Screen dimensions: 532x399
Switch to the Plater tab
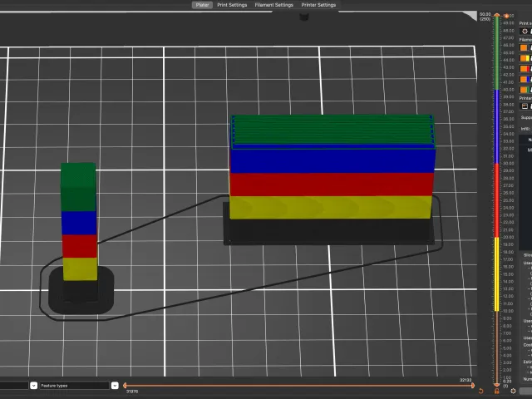[x=202, y=5]
